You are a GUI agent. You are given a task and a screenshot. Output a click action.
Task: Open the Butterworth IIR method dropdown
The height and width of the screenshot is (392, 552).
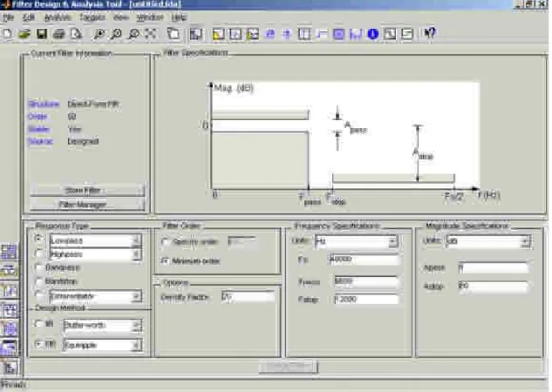click(137, 325)
